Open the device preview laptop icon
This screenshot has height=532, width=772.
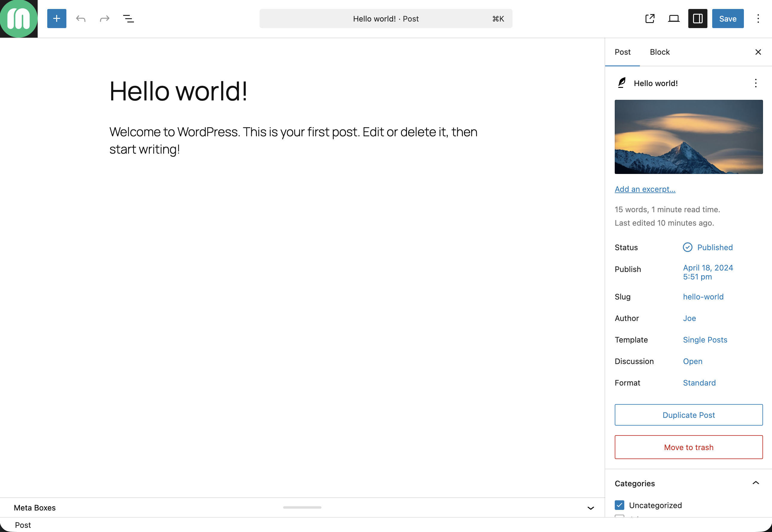tap(674, 19)
